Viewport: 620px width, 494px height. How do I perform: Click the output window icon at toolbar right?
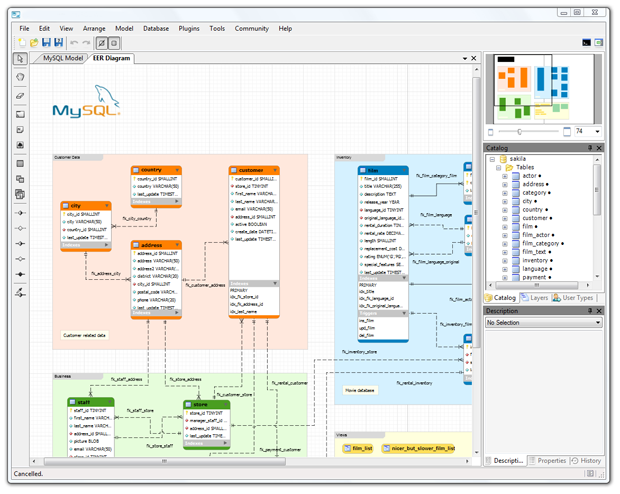coord(587,43)
